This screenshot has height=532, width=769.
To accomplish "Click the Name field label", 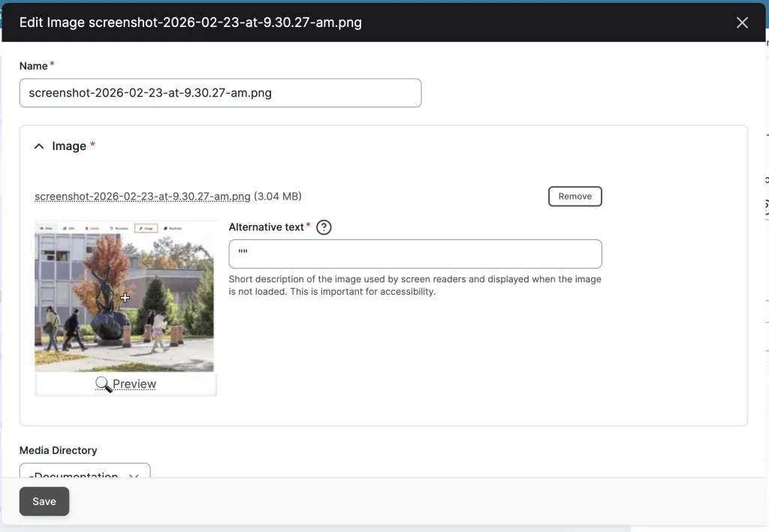I will click(34, 66).
